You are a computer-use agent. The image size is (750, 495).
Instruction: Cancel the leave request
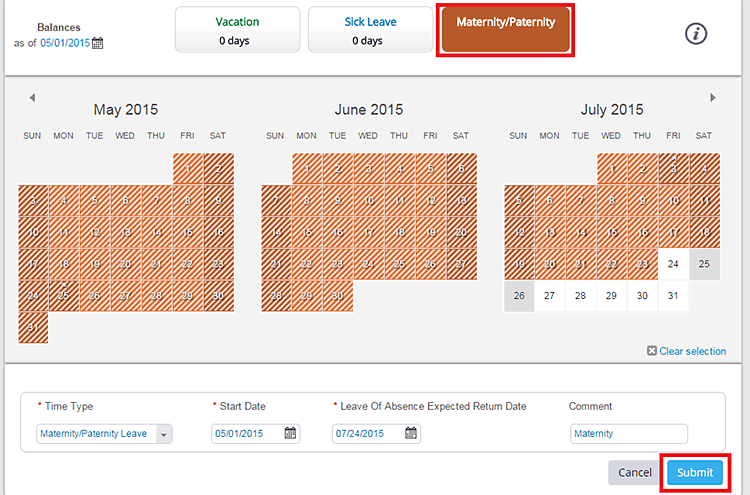pos(634,472)
